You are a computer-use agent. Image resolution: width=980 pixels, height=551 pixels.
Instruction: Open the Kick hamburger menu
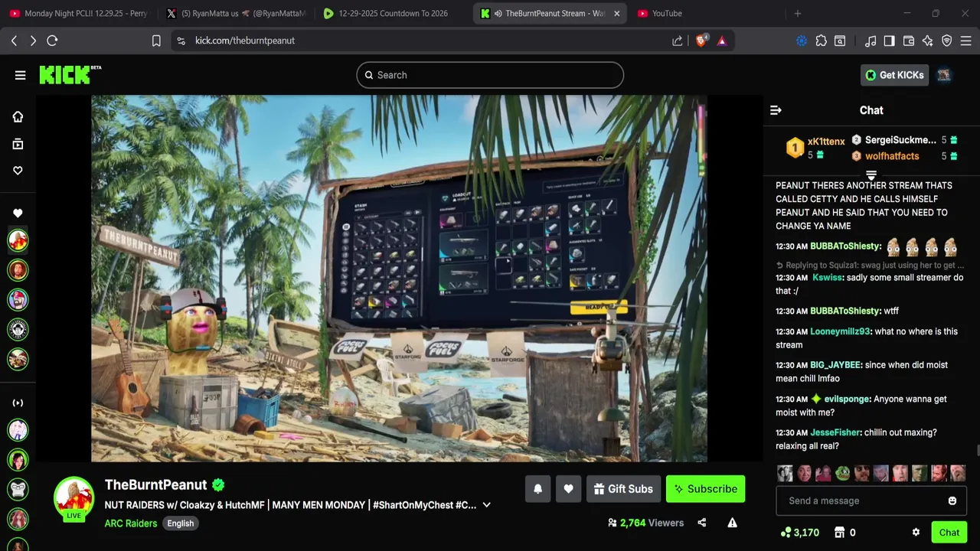[20, 75]
